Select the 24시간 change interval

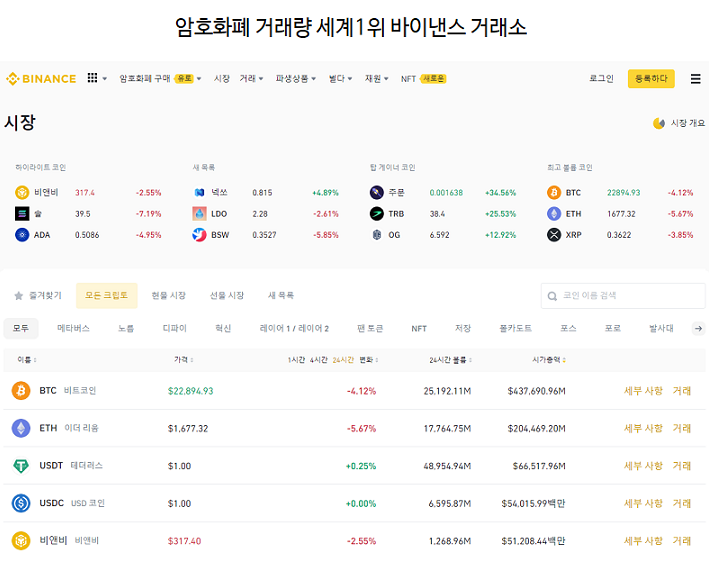tap(343, 360)
